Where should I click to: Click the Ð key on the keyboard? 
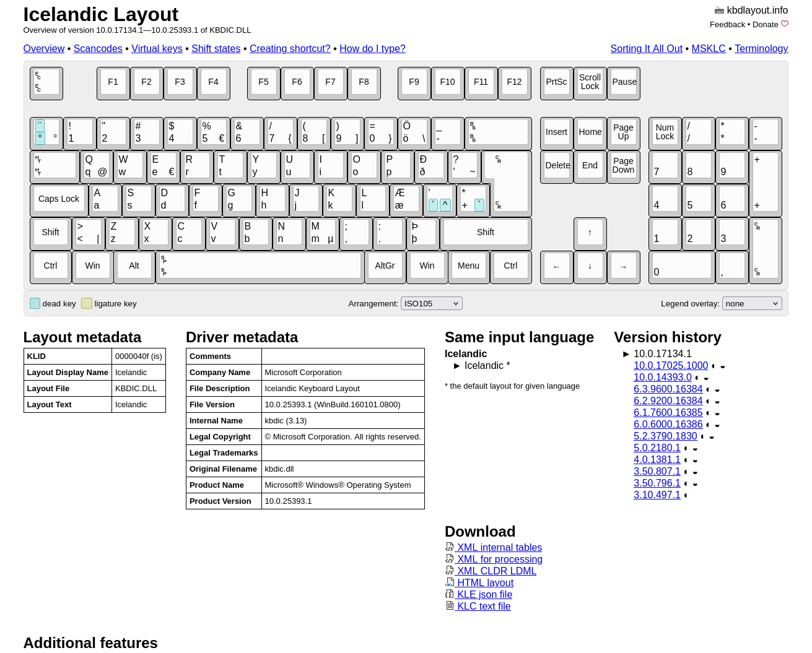(x=430, y=166)
